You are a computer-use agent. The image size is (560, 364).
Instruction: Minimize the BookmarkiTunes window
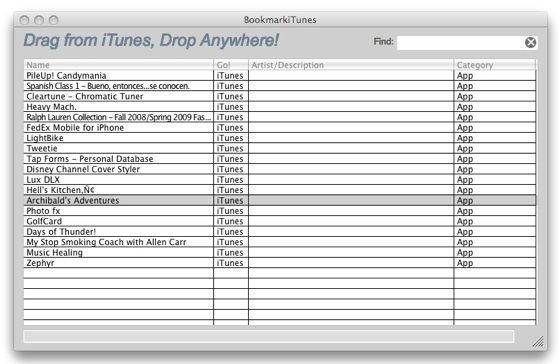coord(39,20)
